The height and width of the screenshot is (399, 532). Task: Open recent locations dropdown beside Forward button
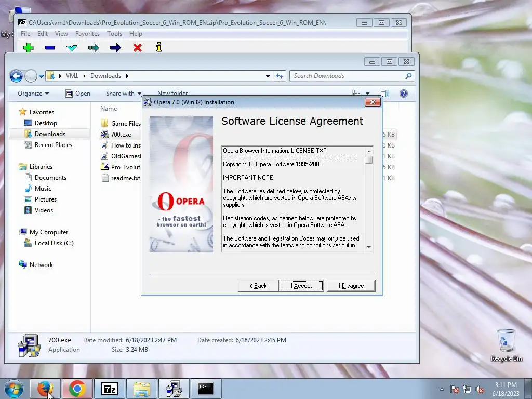pyautogui.click(x=41, y=76)
